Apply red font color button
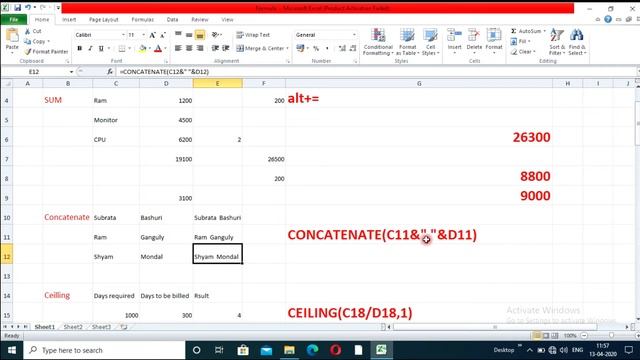The image size is (640, 360). click(158, 49)
